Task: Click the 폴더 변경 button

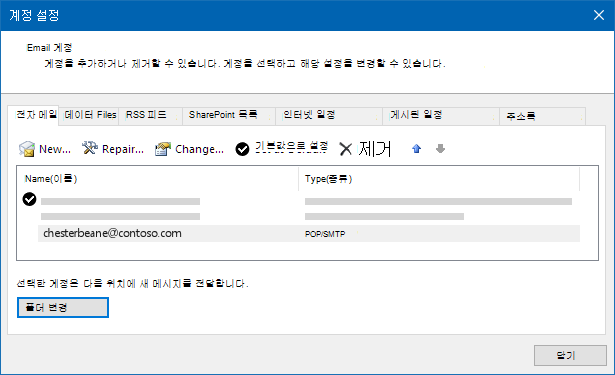Action: coord(63,307)
